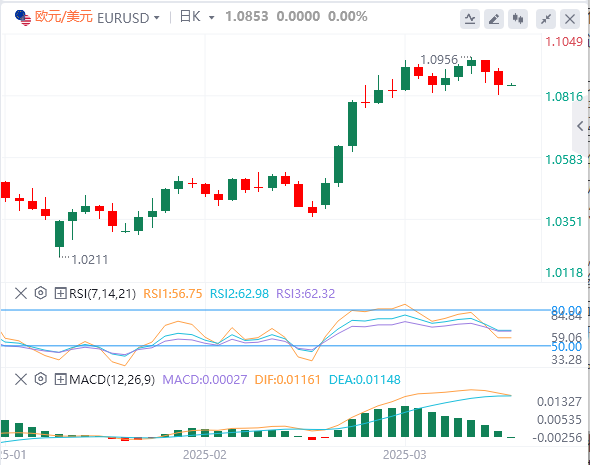Viewport: 590px width, 465px height.
Task: Click the 1.0583 price axis label
Action: tap(564, 160)
